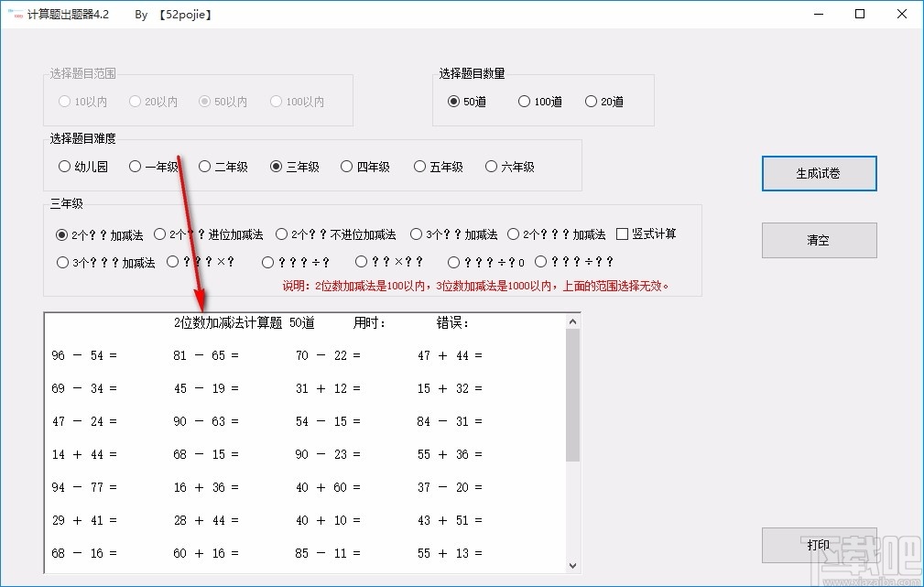Viewport: 924px width, 587px height.
Task: Select 二年级 difficulty level
Action: [x=203, y=167]
